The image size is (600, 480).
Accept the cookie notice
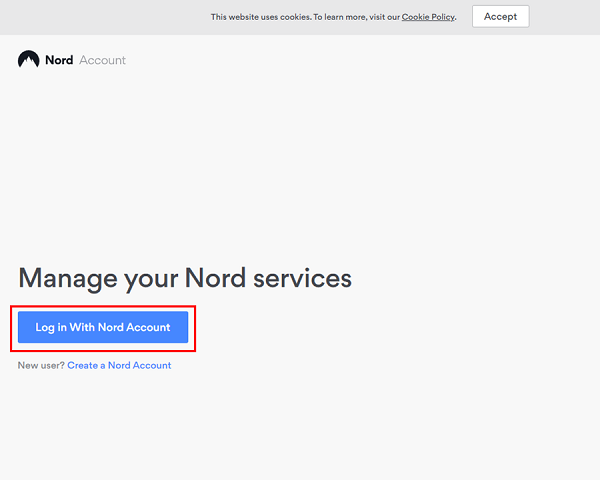tap(501, 16)
